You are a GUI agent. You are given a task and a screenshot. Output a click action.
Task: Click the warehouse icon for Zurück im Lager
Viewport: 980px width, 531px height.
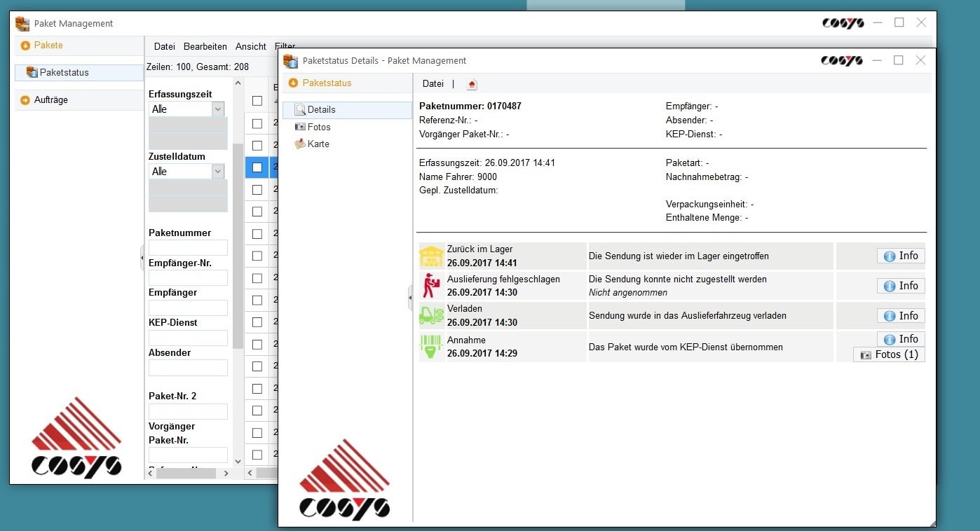pos(430,255)
